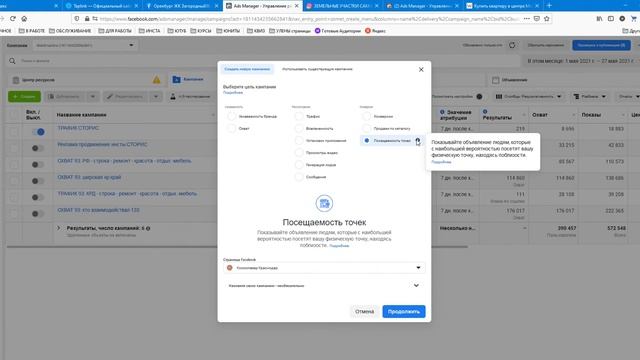Select the Охват objective radio button
This screenshot has height=360, width=640.
[x=231, y=128]
